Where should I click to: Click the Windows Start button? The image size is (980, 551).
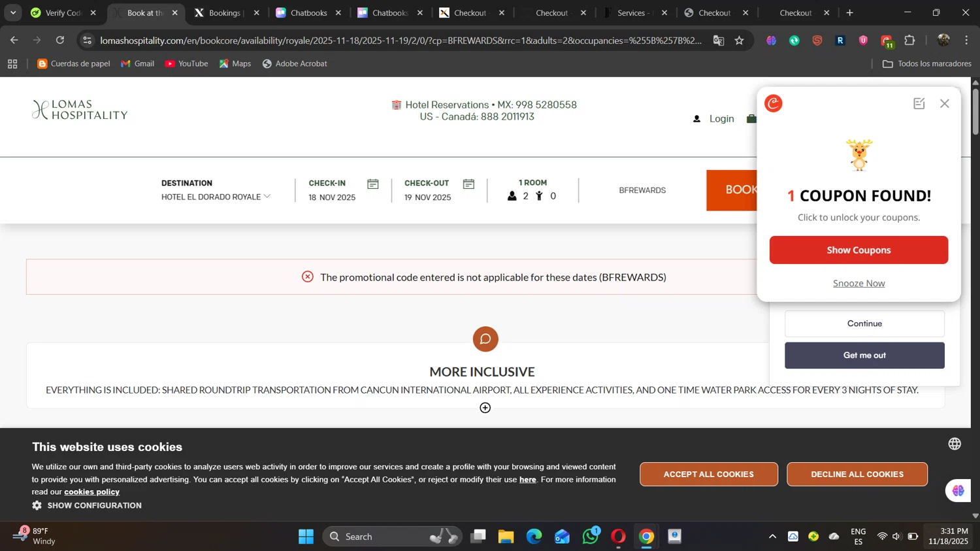[x=306, y=537]
